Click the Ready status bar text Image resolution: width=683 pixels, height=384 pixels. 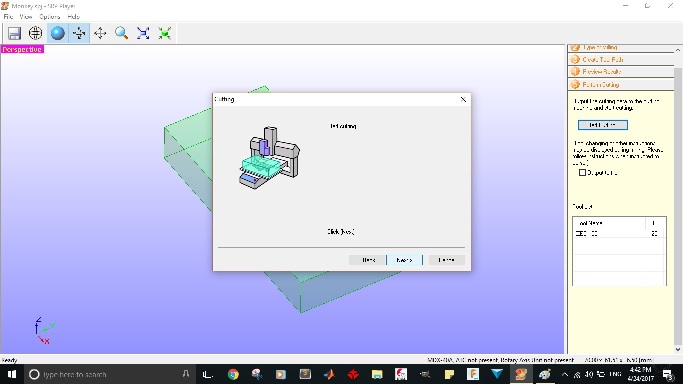pos(10,360)
